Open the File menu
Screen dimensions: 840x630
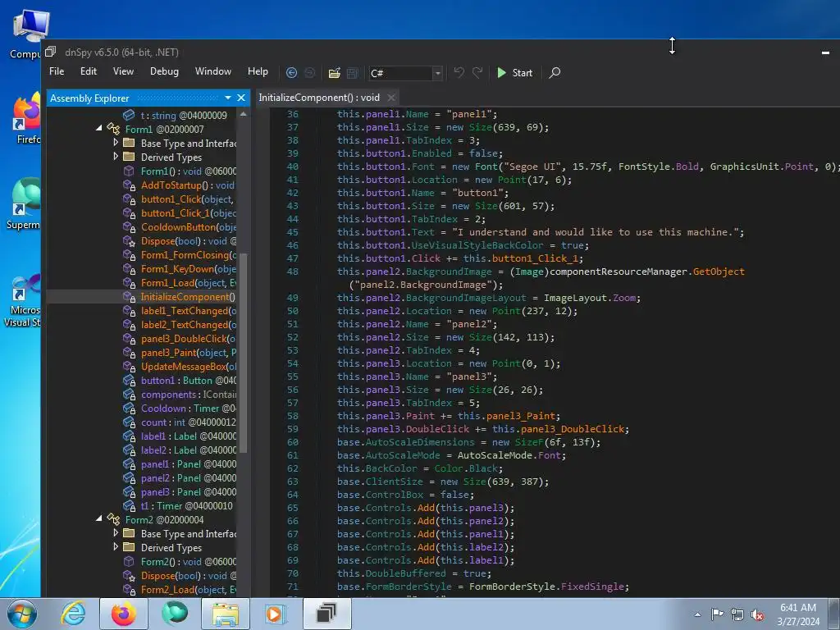click(x=57, y=71)
